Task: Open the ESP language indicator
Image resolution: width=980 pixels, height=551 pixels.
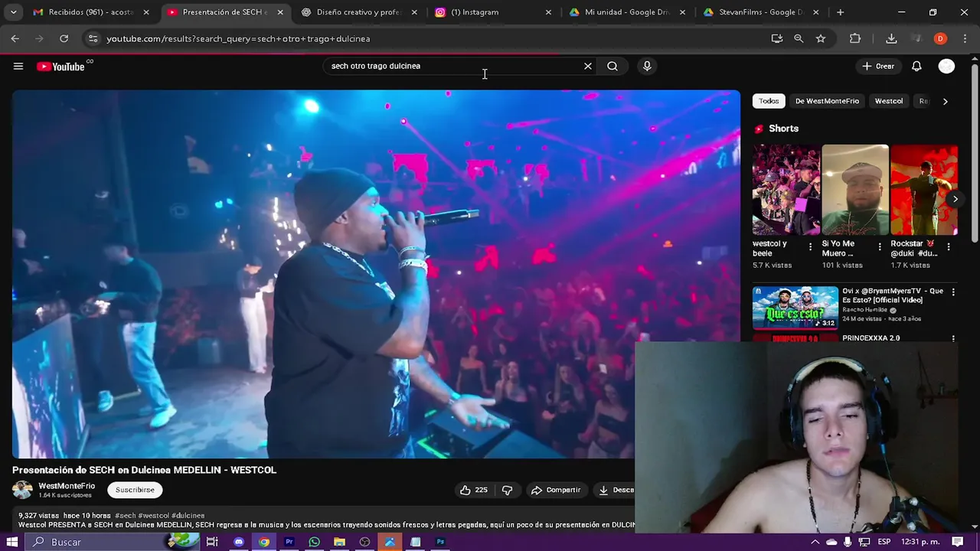Action: [884, 542]
